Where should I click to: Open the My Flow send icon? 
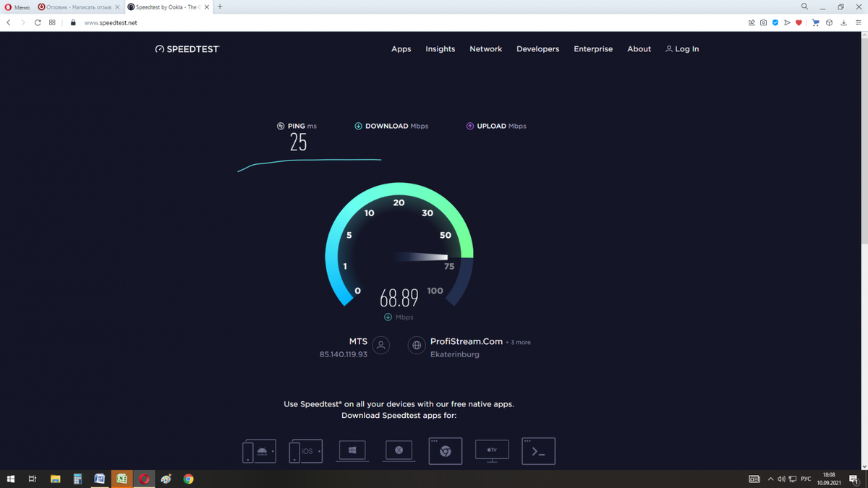click(x=787, y=22)
